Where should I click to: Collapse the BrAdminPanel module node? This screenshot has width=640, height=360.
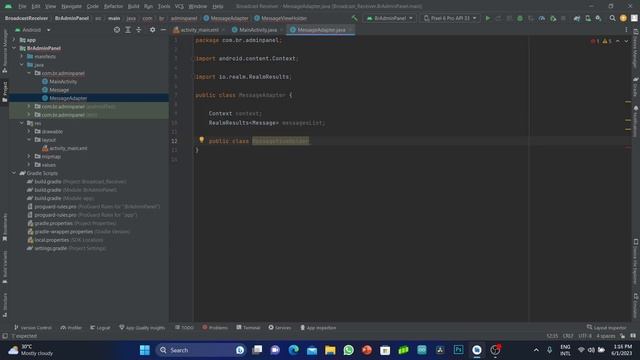(14, 48)
